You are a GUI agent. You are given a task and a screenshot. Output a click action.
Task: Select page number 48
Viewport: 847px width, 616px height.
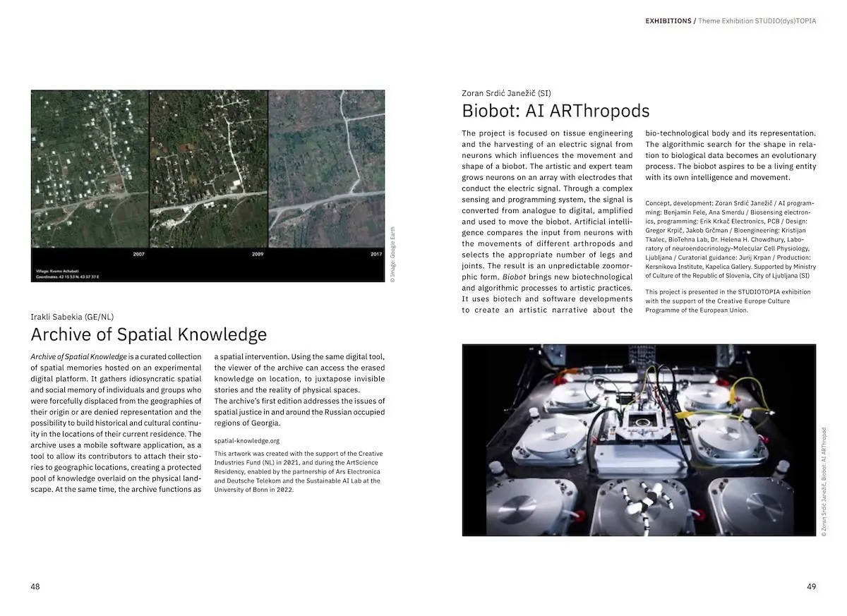click(x=35, y=586)
